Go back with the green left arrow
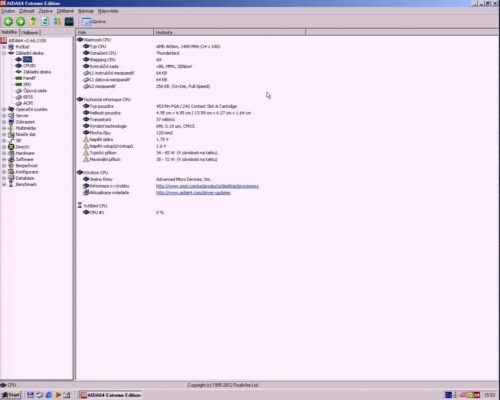This screenshot has width=500, height=400. pyautogui.click(x=8, y=22)
